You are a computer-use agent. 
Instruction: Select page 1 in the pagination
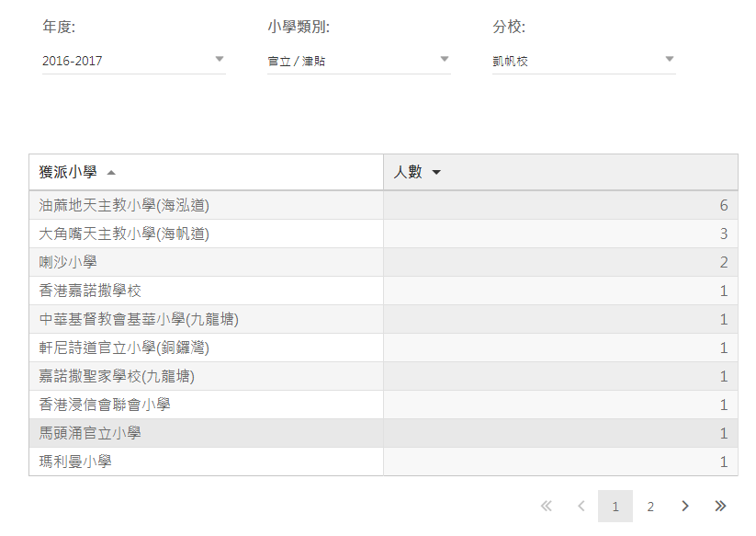coord(615,507)
